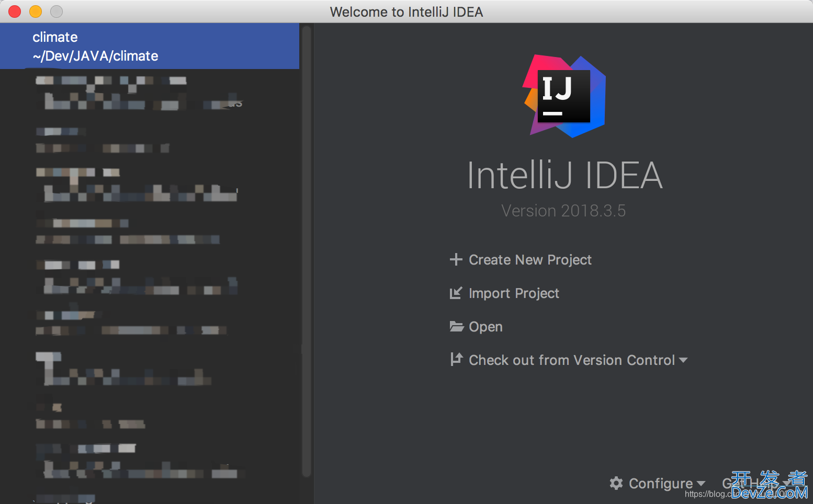
Task: Click the IntelliJ IDEA IJ logo
Action: pos(564,96)
